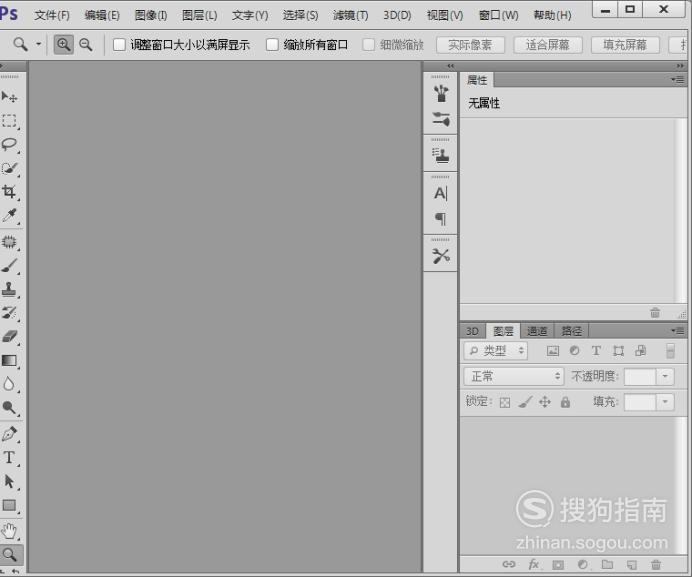The width and height of the screenshot is (692, 577).
Task: Toggle shape layer filter
Action: click(618, 351)
